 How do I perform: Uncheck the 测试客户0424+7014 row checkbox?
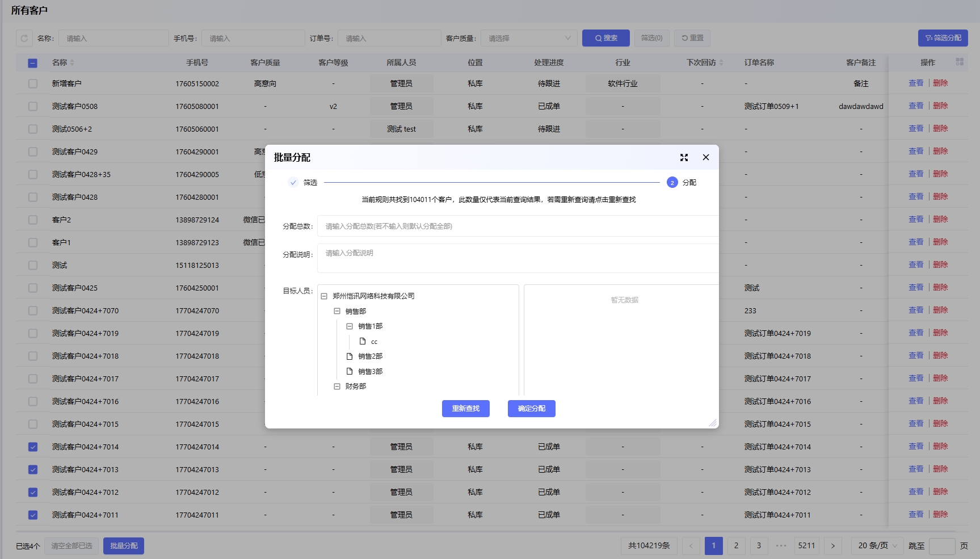tap(33, 447)
